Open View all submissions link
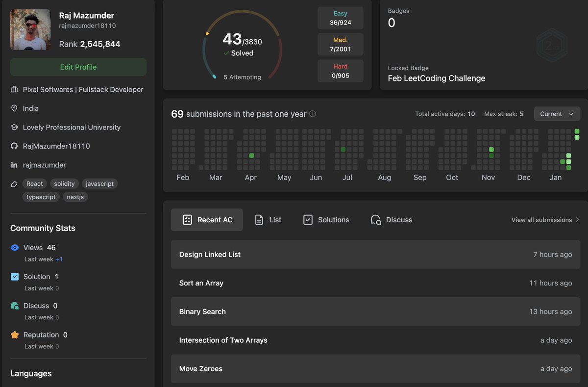The height and width of the screenshot is (387, 588). pos(541,220)
